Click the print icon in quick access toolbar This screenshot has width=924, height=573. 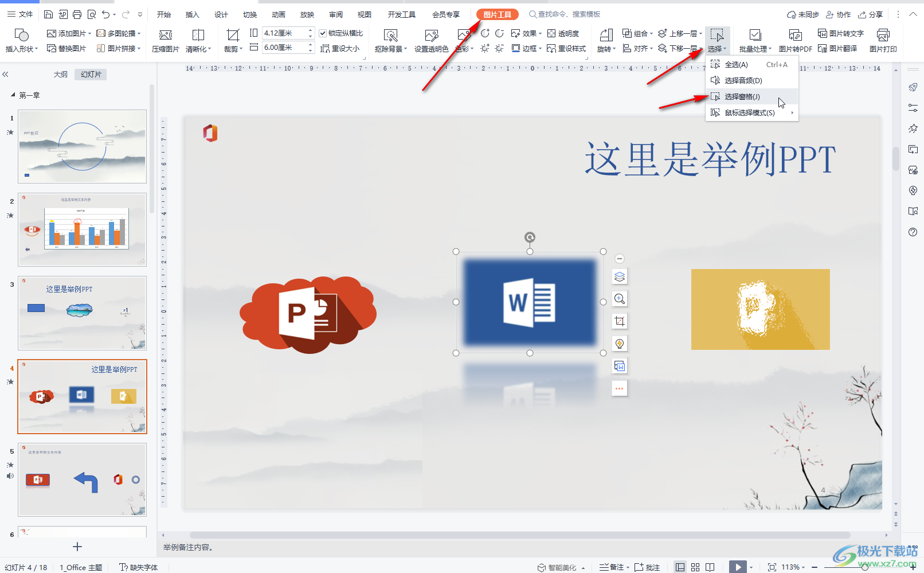click(77, 14)
